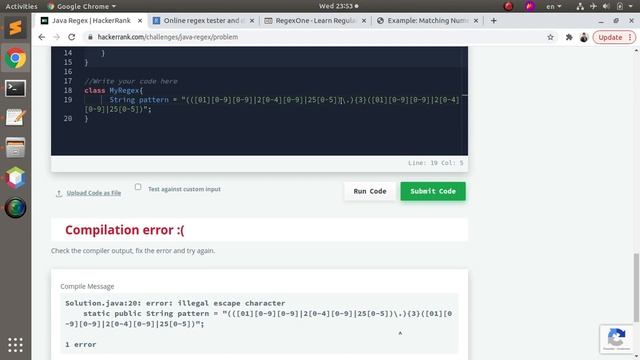Open the text editor dock icon
This screenshot has width=640, height=360.
(16, 118)
